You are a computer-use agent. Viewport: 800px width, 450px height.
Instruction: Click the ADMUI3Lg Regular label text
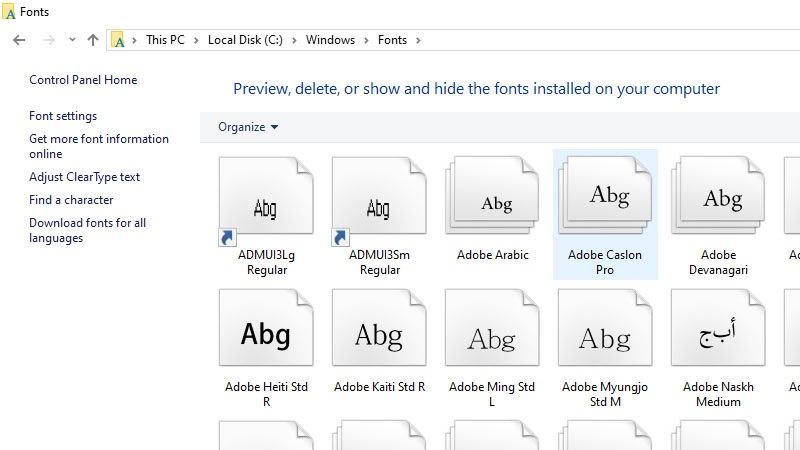pos(266,262)
